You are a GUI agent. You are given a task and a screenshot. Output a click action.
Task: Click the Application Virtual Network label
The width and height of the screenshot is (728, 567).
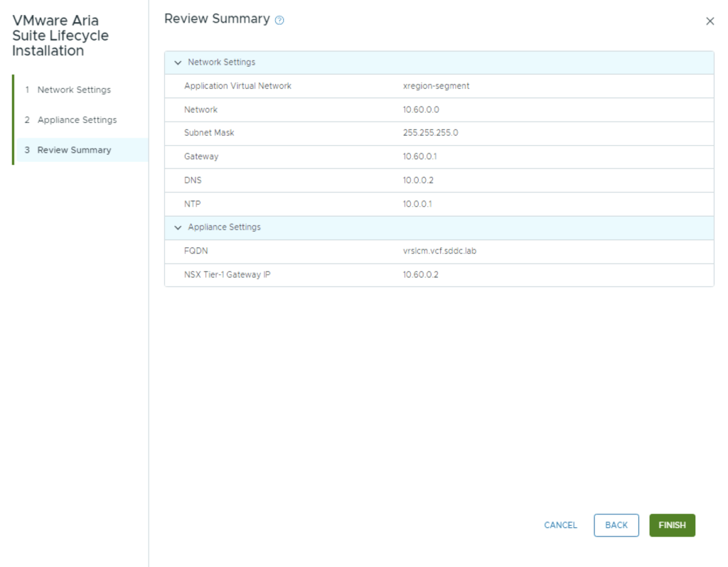click(237, 86)
